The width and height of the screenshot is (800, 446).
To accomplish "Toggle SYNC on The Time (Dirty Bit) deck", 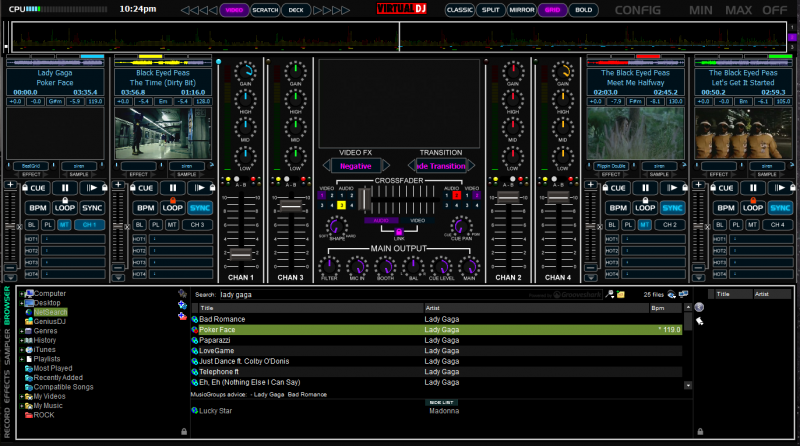I will click(199, 208).
